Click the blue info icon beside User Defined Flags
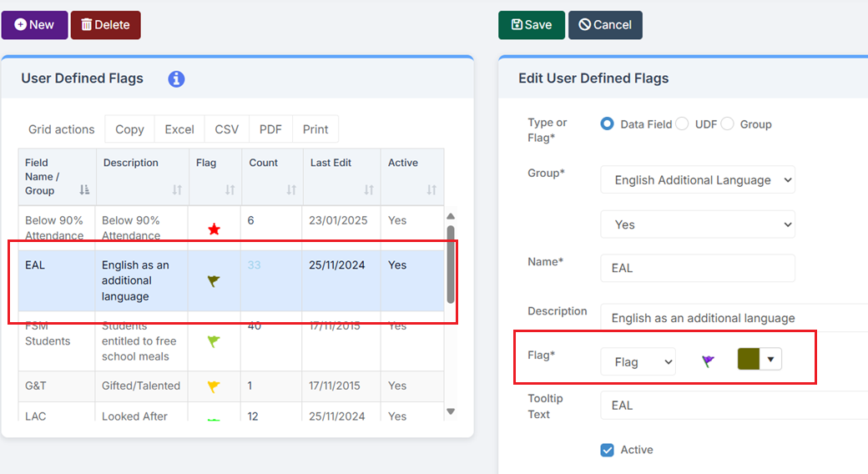This screenshot has width=868, height=474. (x=176, y=79)
